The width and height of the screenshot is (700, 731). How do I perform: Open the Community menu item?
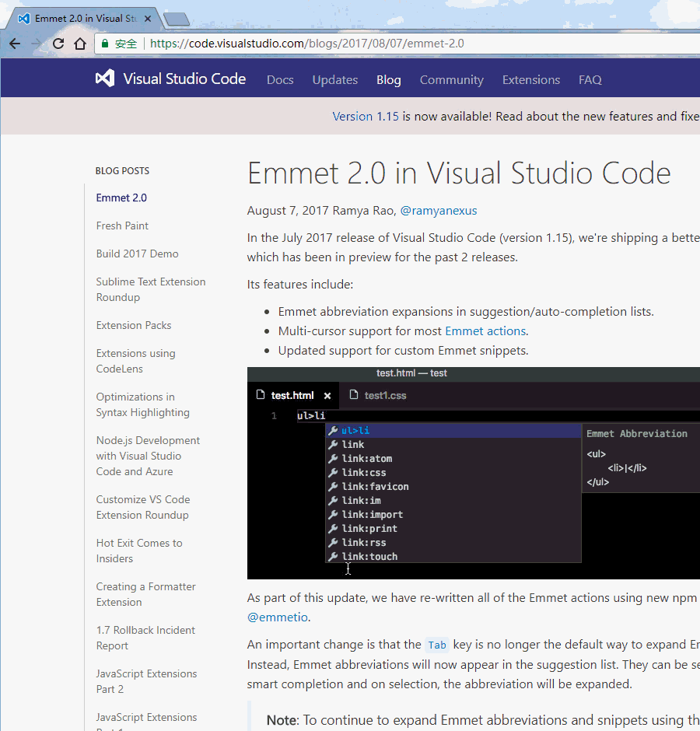451,80
